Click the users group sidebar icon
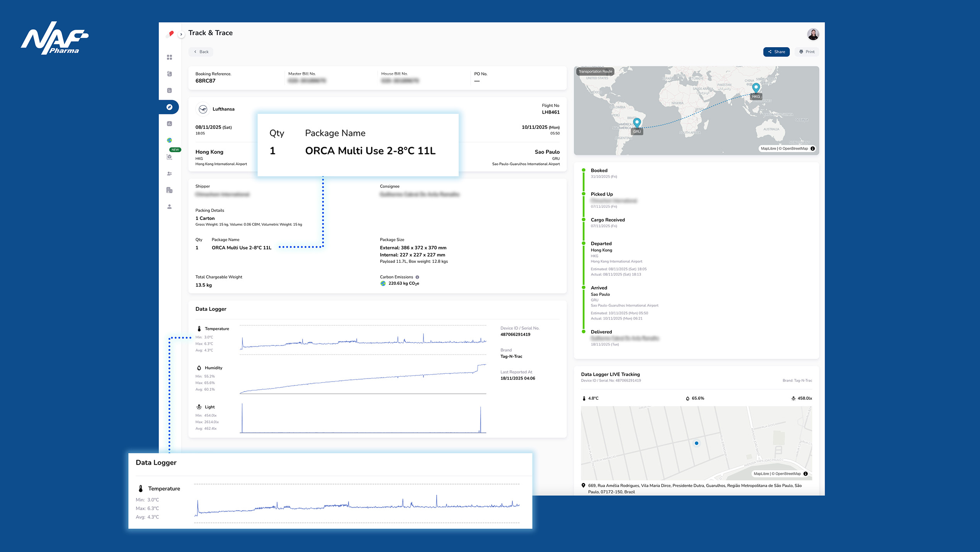The image size is (980, 552). pos(169,174)
